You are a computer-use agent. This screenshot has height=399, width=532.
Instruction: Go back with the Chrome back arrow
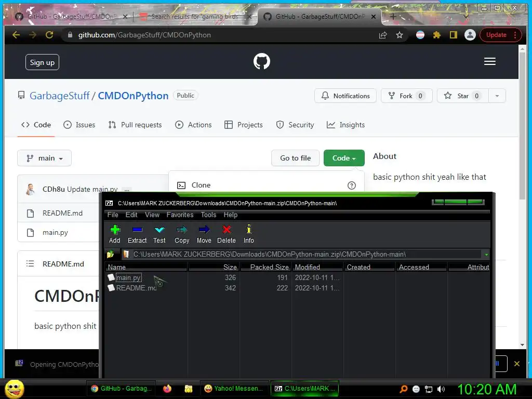(16, 35)
